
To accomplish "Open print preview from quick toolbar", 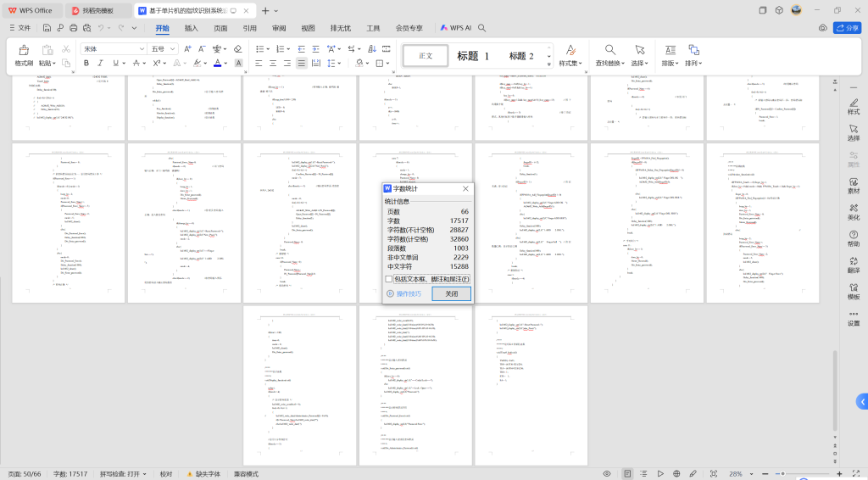I will [x=87, y=27].
